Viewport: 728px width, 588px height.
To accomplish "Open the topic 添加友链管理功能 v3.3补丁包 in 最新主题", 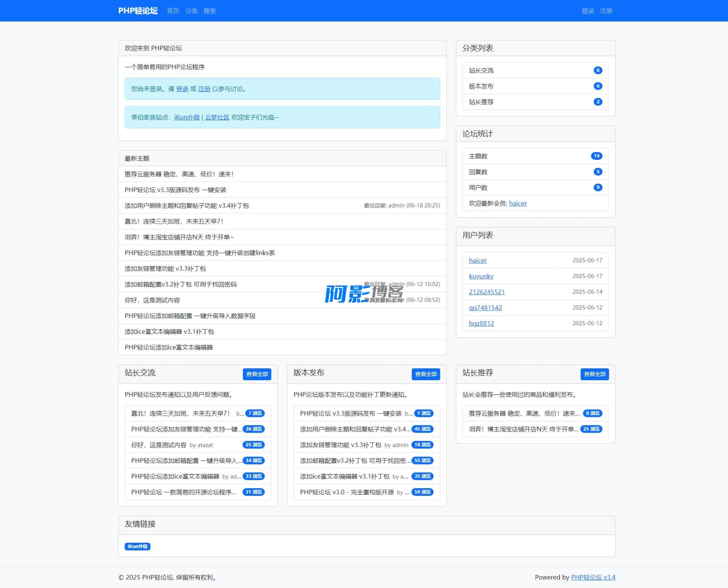I will (165, 269).
